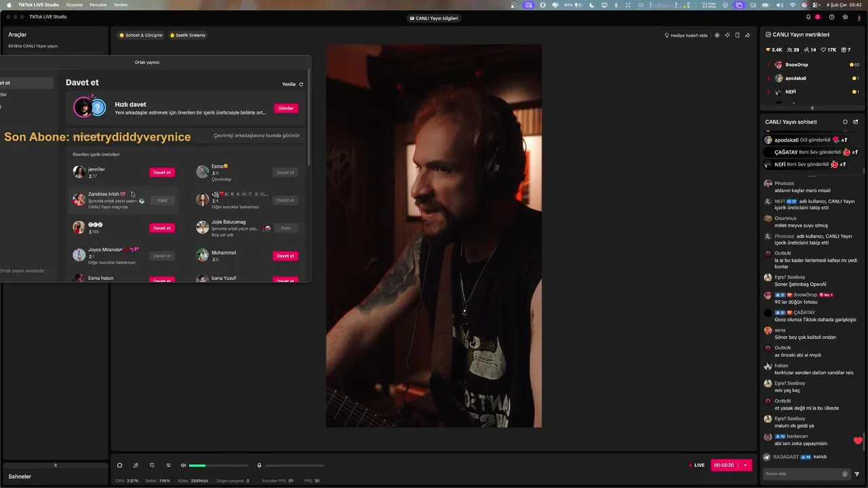This screenshot has height=488, width=868.
Task: Click the chat settings target icon
Action: tap(845, 122)
